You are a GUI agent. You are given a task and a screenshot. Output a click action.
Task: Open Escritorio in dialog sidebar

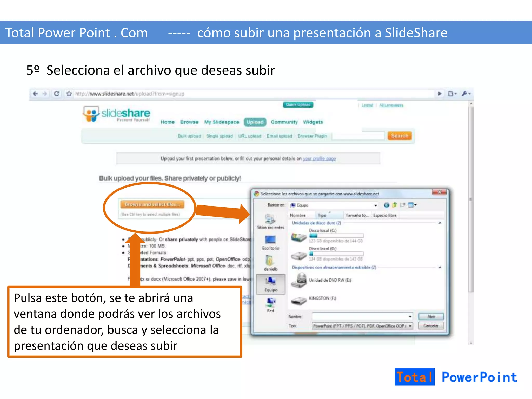tap(270, 243)
